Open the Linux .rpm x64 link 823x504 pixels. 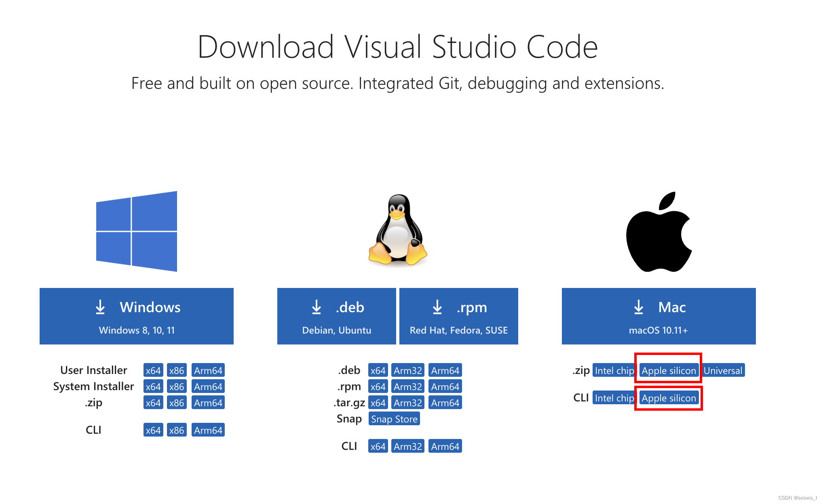(x=378, y=386)
